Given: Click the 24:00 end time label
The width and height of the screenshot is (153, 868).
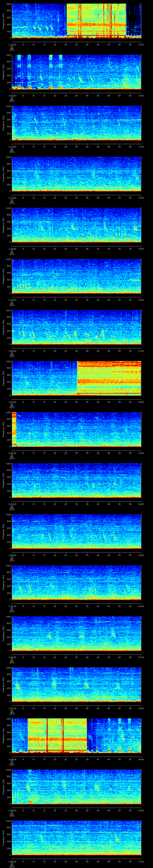Looking at the screenshot, I should 141,504.
